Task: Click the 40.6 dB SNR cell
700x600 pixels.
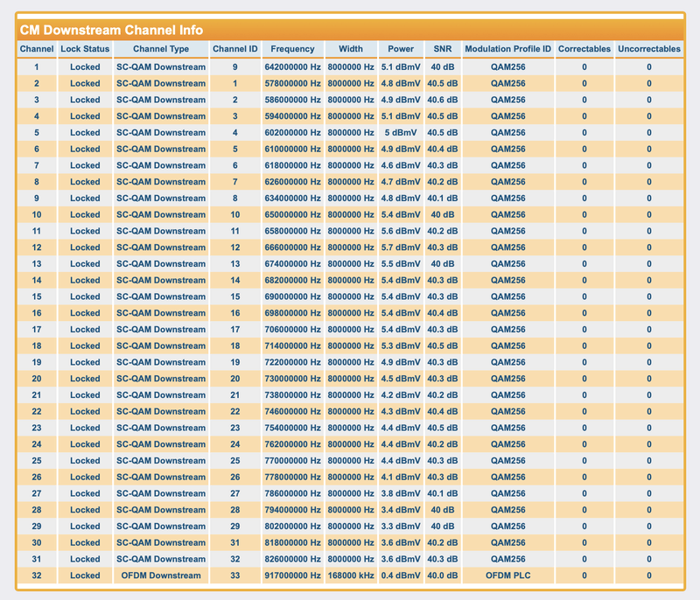Action: [x=443, y=100]
